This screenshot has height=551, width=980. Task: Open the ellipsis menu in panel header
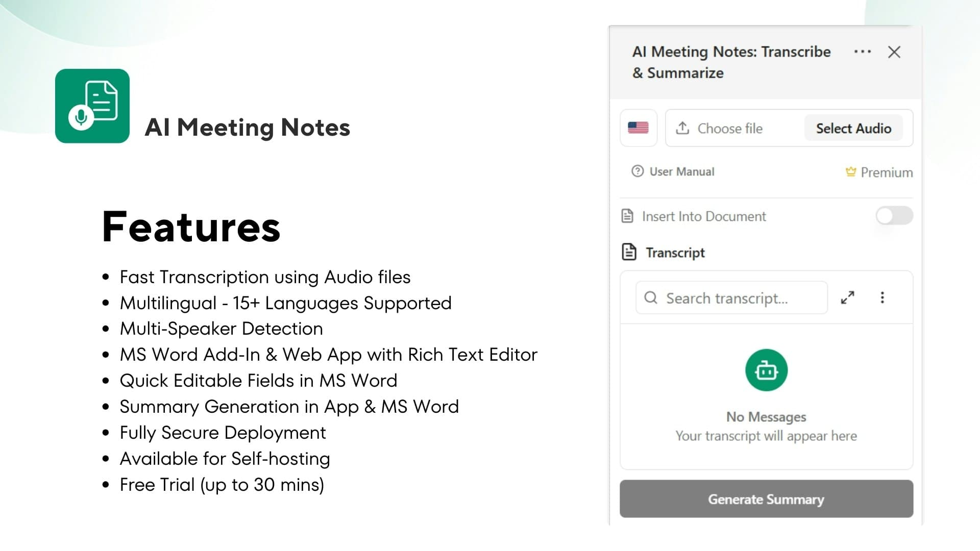pos(862,52)
